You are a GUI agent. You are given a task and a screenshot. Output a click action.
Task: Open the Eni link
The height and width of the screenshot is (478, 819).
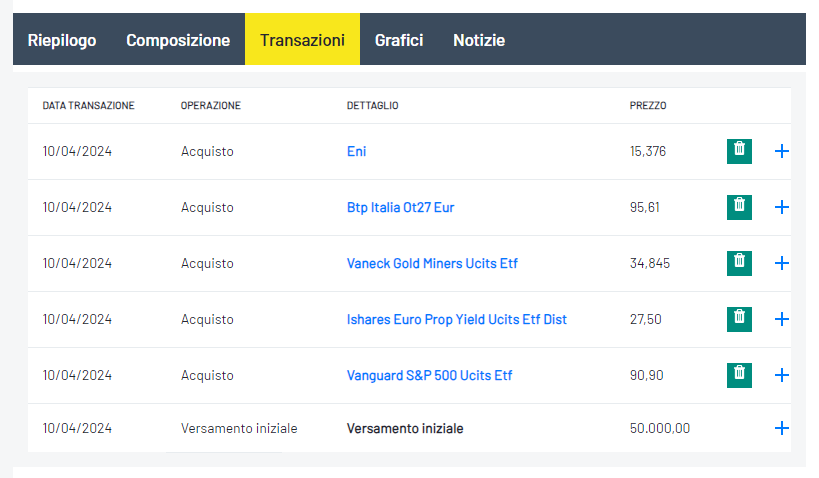(357, 151)
